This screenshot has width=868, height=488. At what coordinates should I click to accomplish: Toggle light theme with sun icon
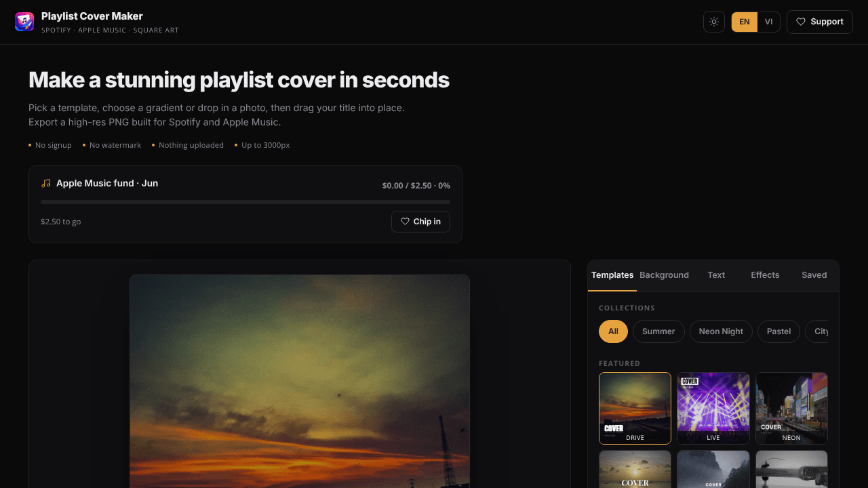click(x=714, y=22)
